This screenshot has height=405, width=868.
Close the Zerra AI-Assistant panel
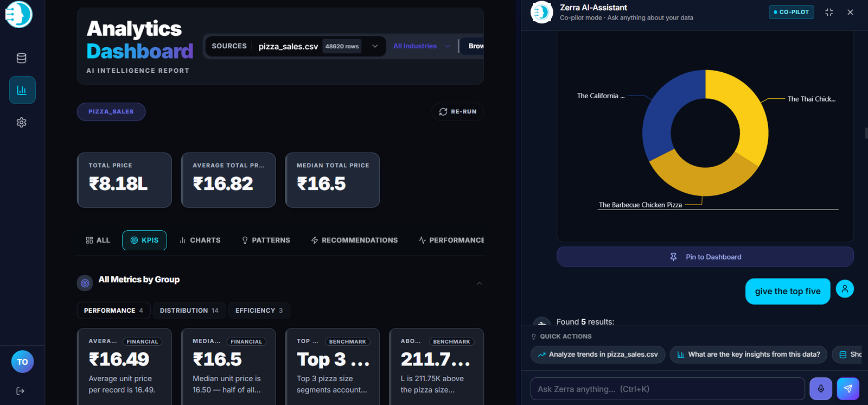[x=850, y=12]
